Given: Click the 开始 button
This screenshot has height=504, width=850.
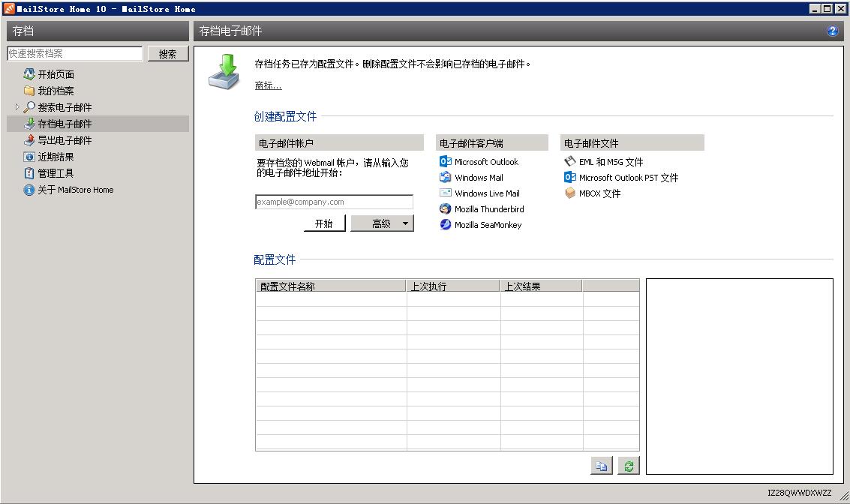Looking at the screenshot, I should (324, 223).
